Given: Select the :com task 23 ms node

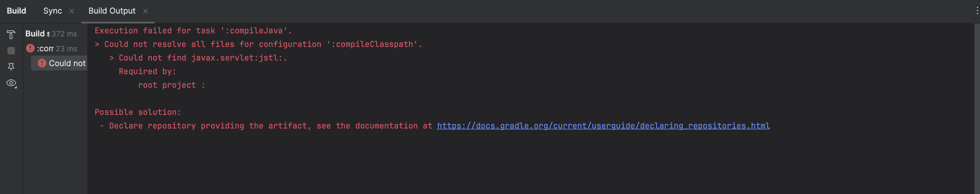Looking at the screenshot, I should (x=56, y=48).
